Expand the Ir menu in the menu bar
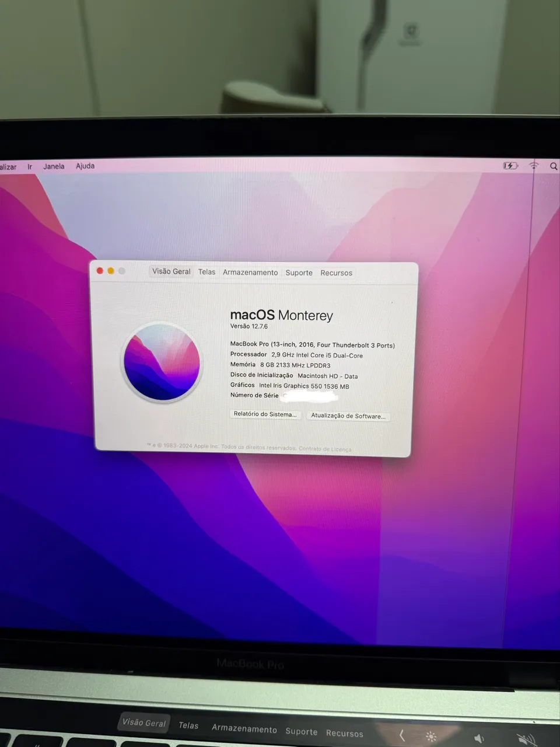Image resolution: width=560 pixels, height=747 pixels. click(30, 166)
